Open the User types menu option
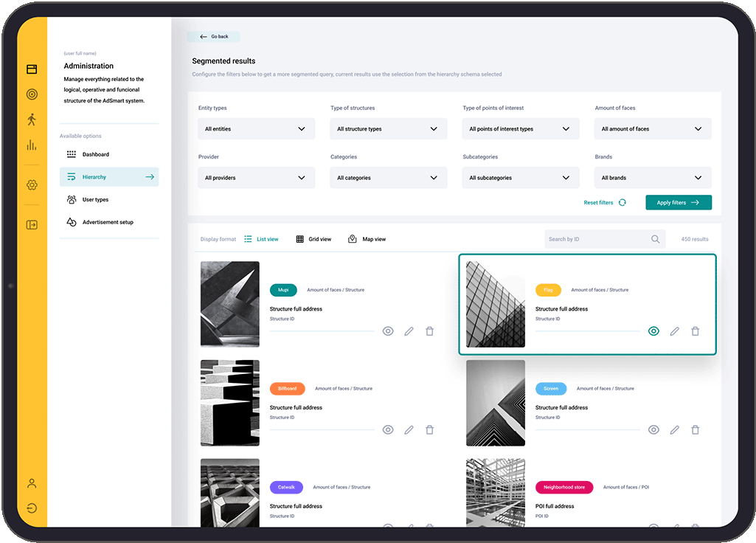 (95, 200)
